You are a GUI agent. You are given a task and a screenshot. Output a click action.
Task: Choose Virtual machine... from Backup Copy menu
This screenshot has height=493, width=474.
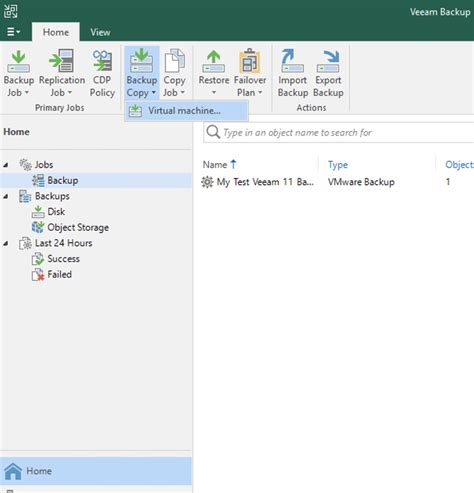click(187, 111)
